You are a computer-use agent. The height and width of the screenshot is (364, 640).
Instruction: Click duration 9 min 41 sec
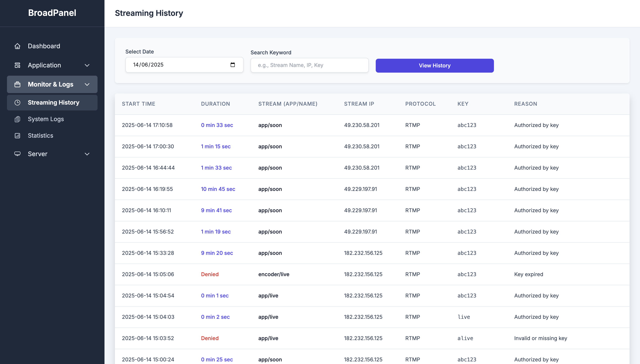pos(216,210)
